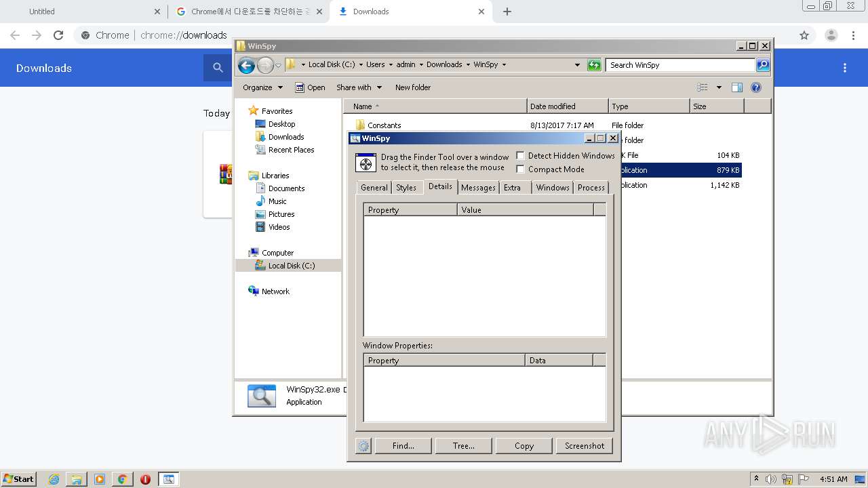Select the Constants folder
The image size is (868, 488).
pyautogui.click(x=384, y=125)
